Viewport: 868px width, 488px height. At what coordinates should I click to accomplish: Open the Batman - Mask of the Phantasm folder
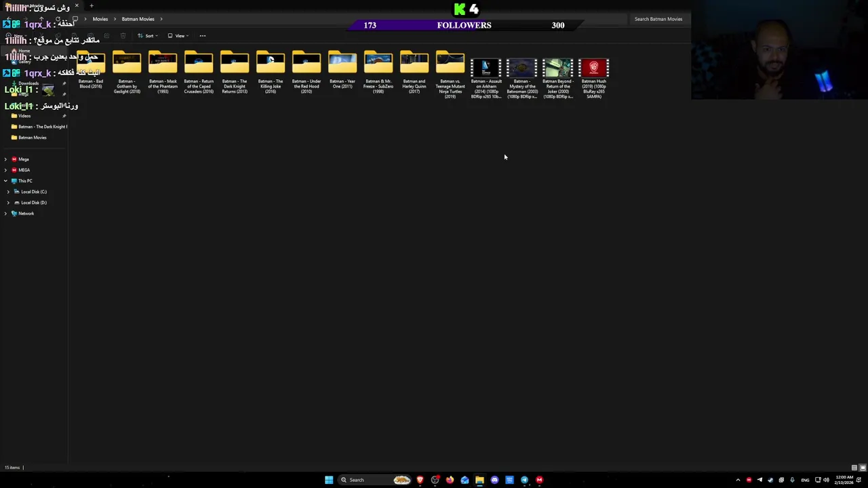[163, 73]
